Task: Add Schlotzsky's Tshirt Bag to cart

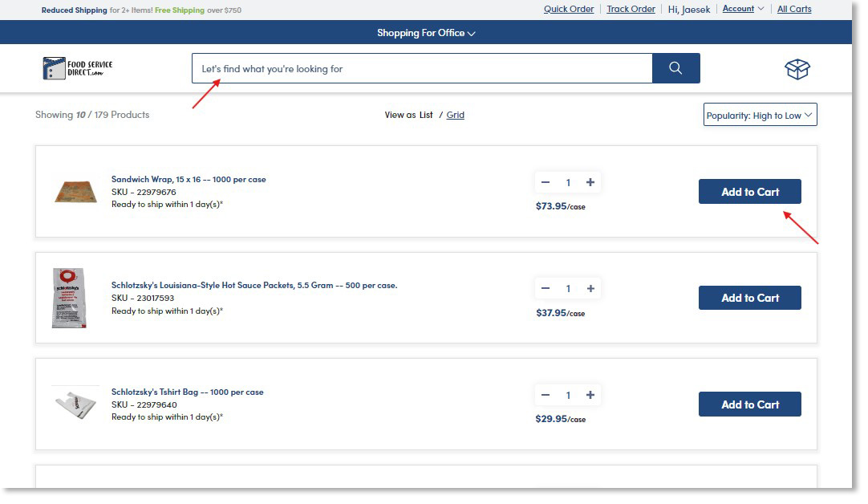Action: pos(749,404)
